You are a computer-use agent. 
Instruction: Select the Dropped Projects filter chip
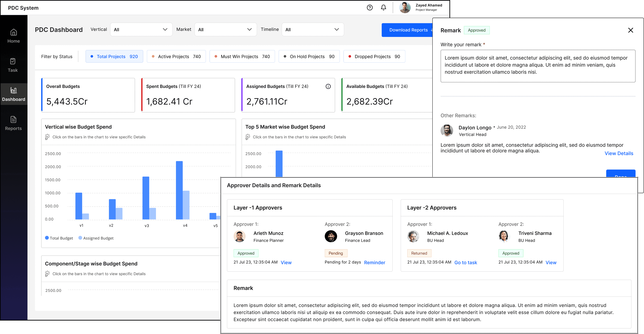(374, 57)
